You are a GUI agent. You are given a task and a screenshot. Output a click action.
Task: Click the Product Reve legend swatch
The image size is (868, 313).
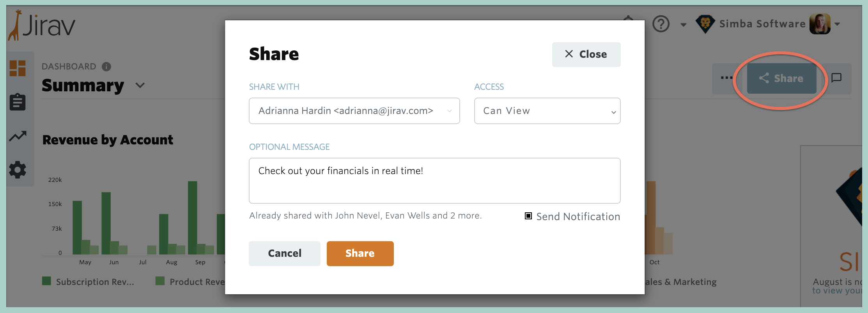(160, 281)
